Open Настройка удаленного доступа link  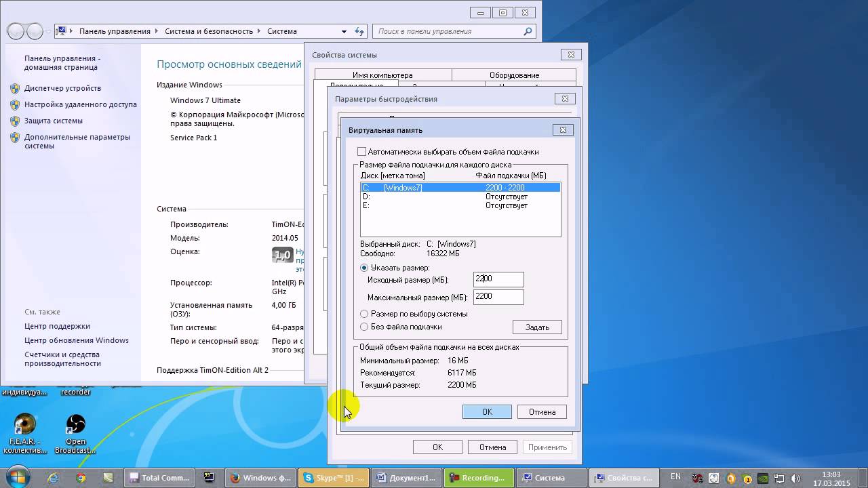coord(81,104)
